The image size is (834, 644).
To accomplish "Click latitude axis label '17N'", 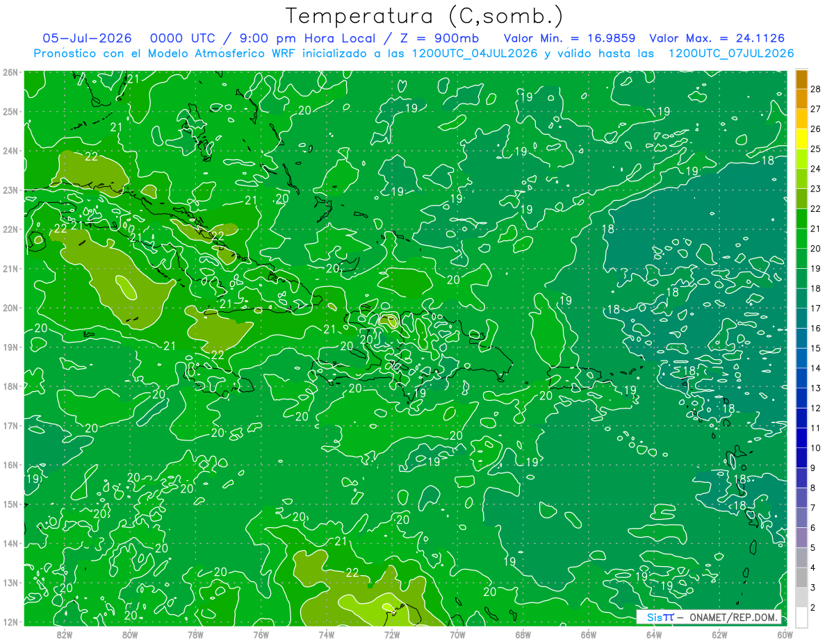I will [x=10, y=425].
